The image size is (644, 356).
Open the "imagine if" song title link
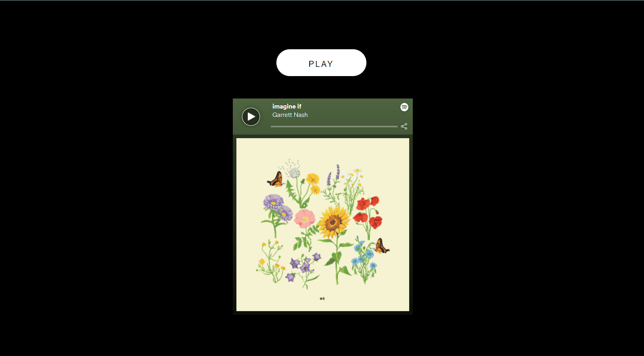tap(287, 107)
